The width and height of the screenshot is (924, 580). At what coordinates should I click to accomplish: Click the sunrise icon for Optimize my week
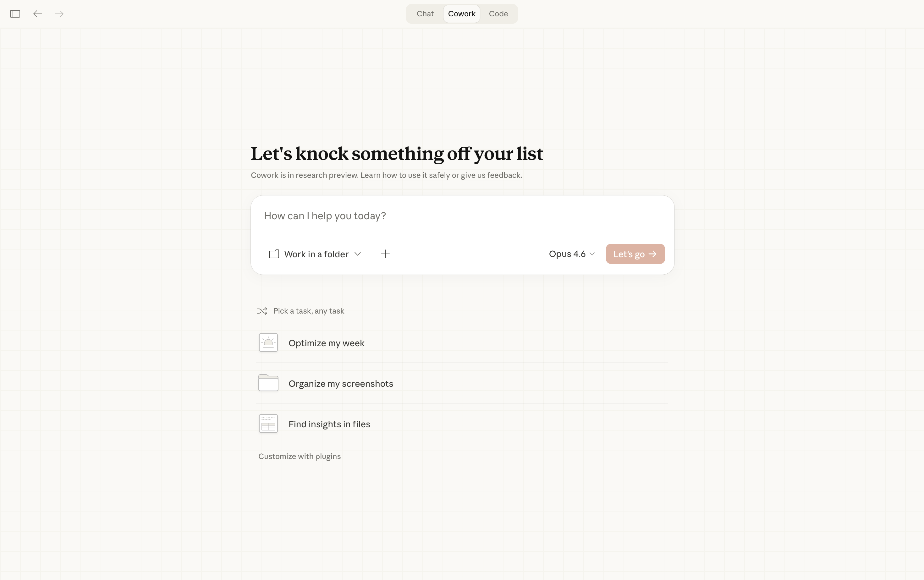[268, 342]
